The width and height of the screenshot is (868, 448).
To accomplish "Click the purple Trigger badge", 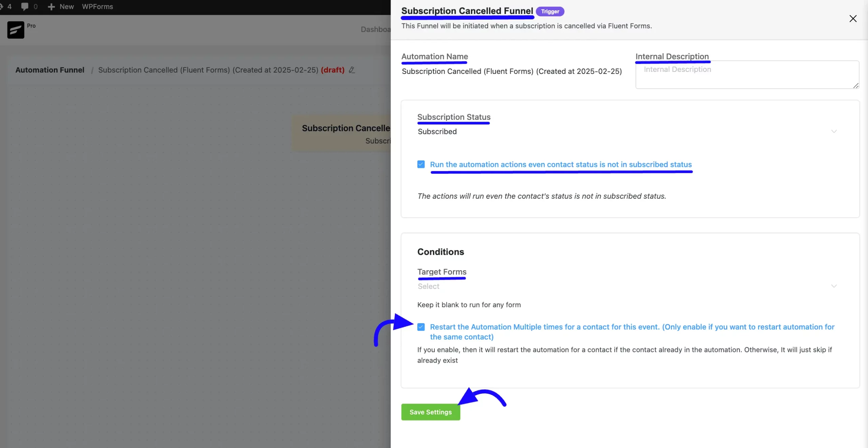I will [550, 12].
